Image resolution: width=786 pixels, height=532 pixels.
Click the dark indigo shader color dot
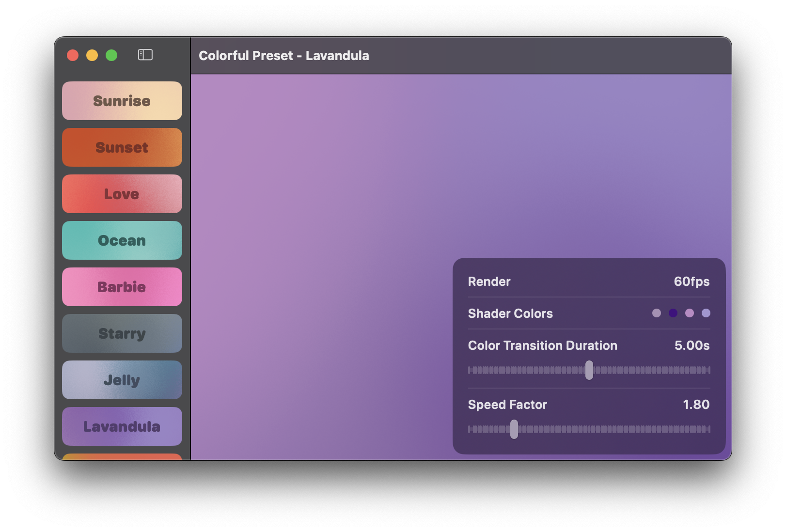pos(673,313)
